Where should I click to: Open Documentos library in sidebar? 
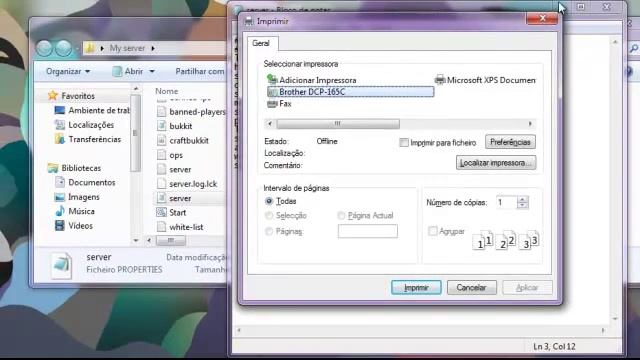coord(91,182)
